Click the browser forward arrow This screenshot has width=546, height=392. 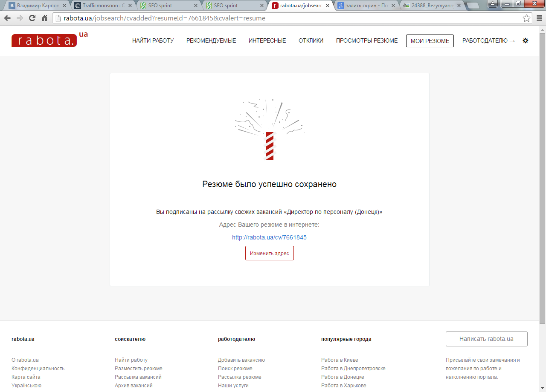tap(20, 18)
